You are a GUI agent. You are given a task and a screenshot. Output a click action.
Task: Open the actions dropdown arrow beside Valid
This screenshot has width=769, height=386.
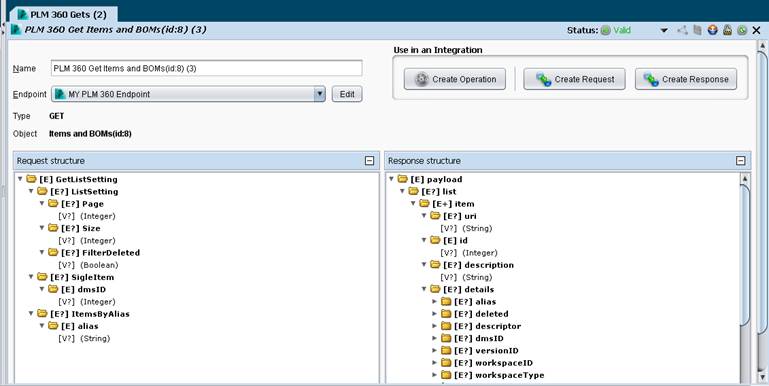click(664, 30)
